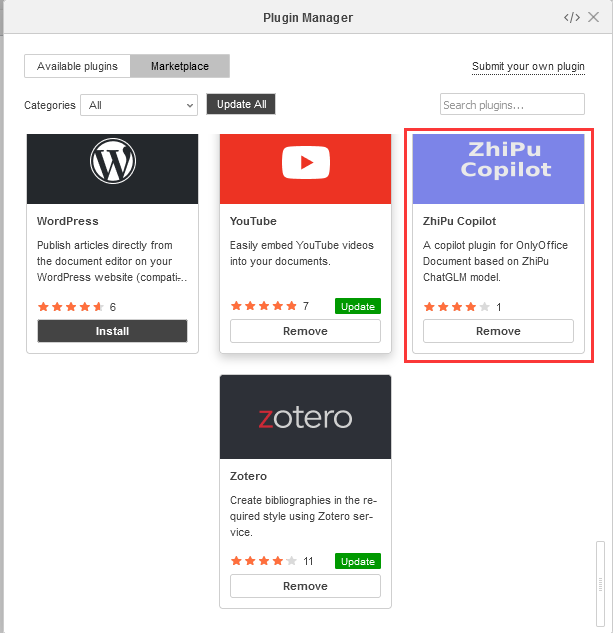Update the YouTube plugin
Viewport: 613px width, 633px height.
(x=358, y=306)
